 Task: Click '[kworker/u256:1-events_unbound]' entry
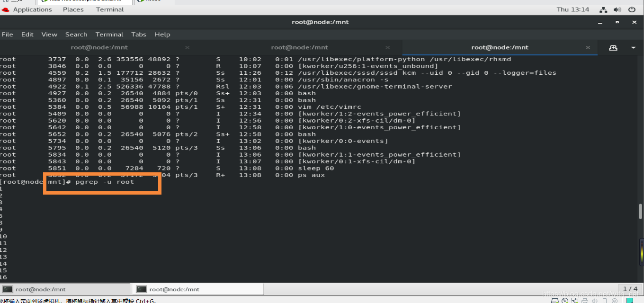[368, 66]
